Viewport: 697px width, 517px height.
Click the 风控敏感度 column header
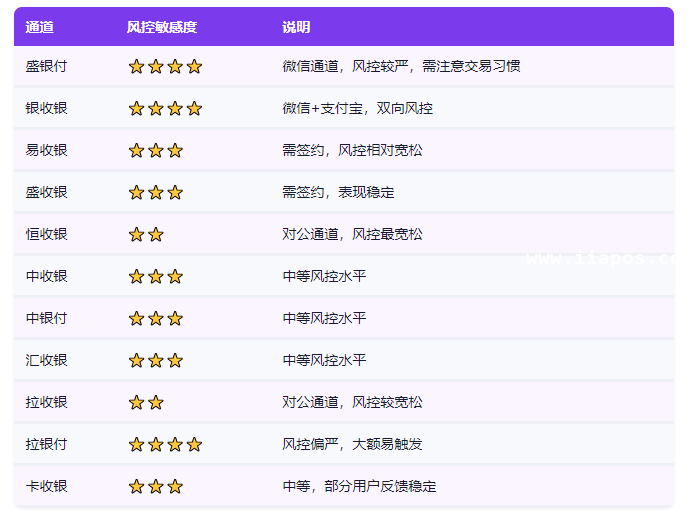(x=162, y=28)
